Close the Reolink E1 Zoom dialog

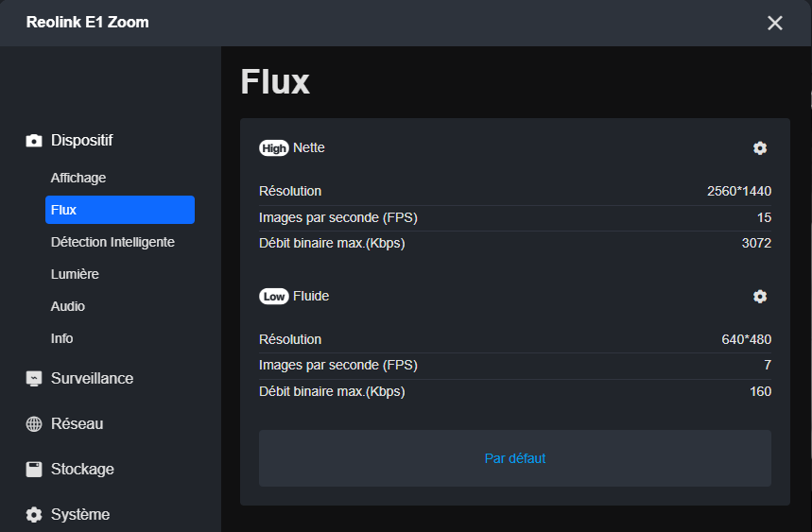click(x=775, y=23)
